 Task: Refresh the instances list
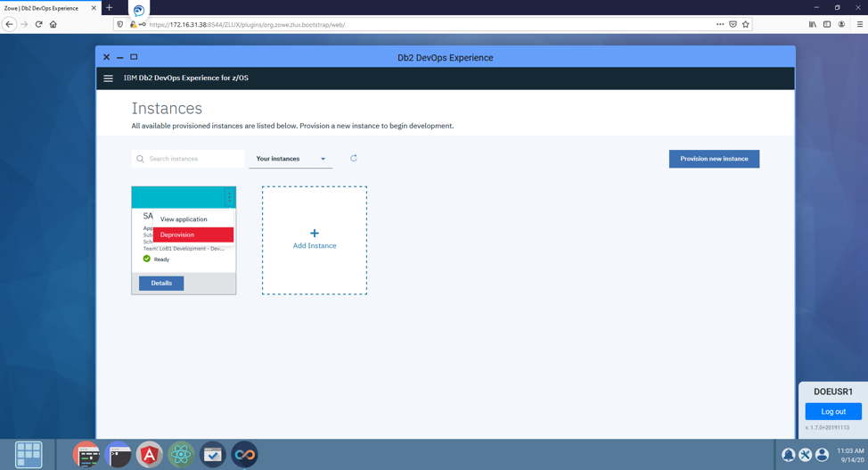(354, 159)
